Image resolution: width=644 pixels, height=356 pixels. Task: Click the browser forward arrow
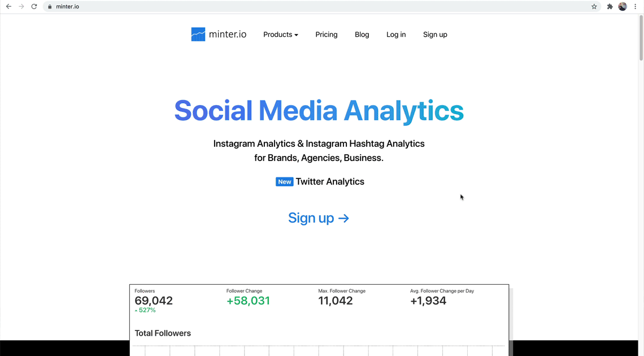click(21, 7)
